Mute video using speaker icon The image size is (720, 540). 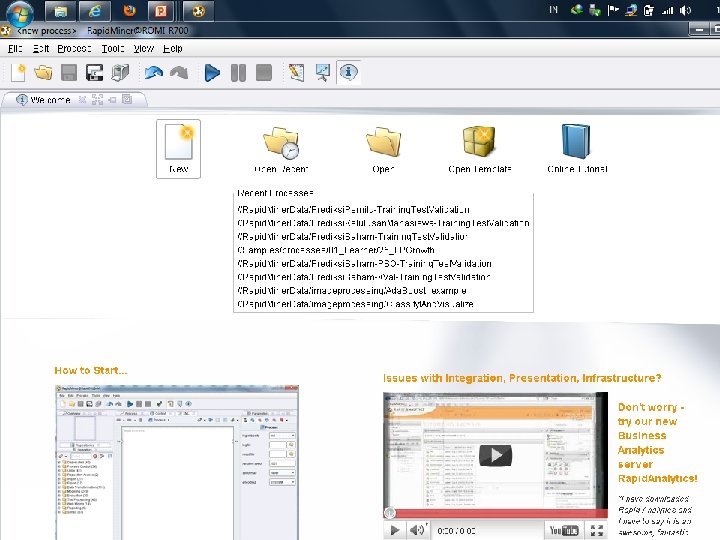tap(417, 530)
